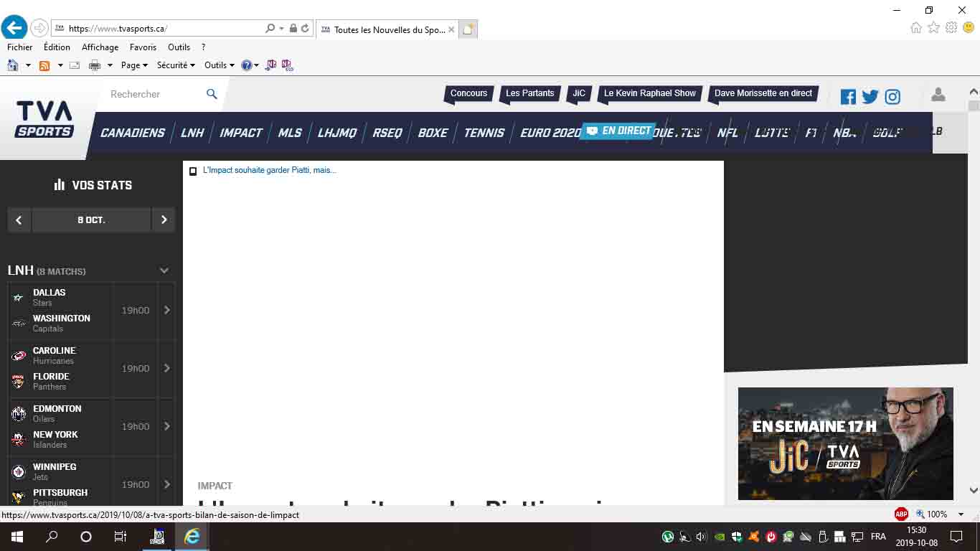The height and width of the screenshot is (551, 980).
Task: Open TVA Sports Twitter icon
Action: [870, 97]
